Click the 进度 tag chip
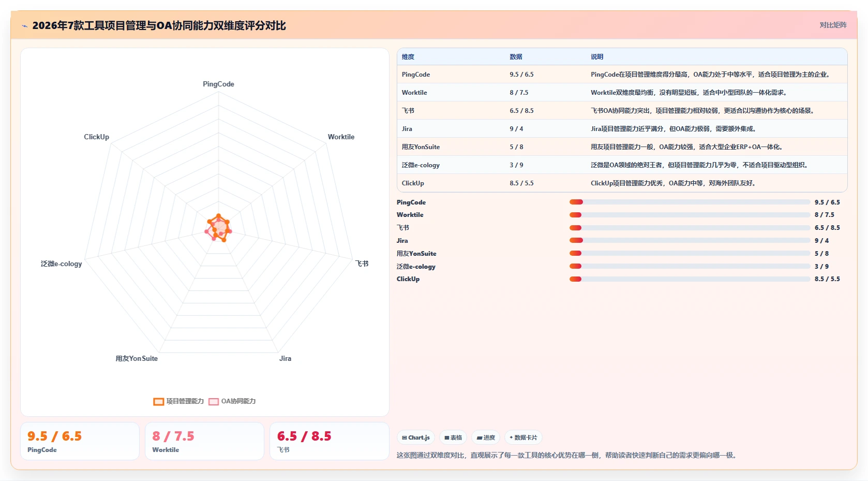868x481 pixels. click(486, 438)
